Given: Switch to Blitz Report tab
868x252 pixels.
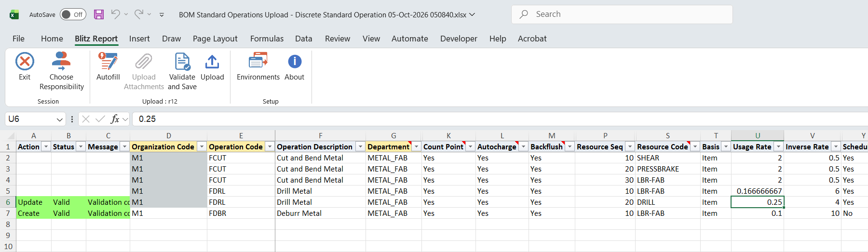Looking at the screenshot, I should (96, 39).
